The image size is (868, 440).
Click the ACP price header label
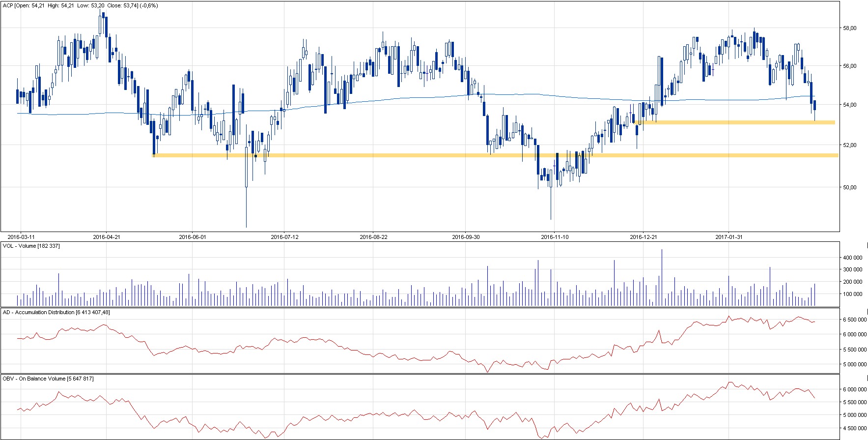pyautogui.click(x=81, y=6)
